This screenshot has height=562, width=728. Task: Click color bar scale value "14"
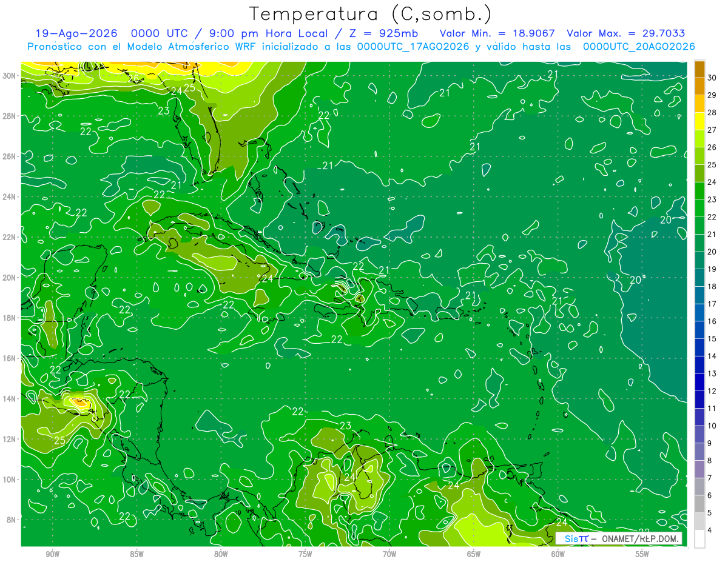pos(713,356)
